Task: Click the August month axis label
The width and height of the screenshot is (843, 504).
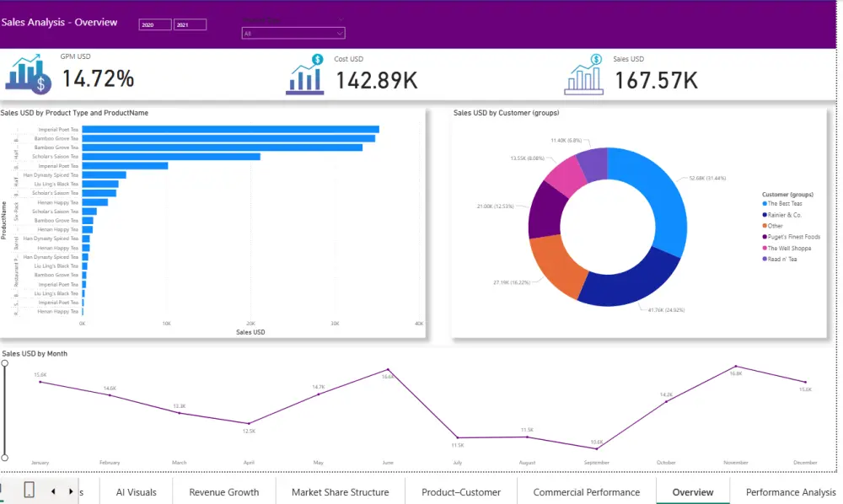Action: coord(527,463)
